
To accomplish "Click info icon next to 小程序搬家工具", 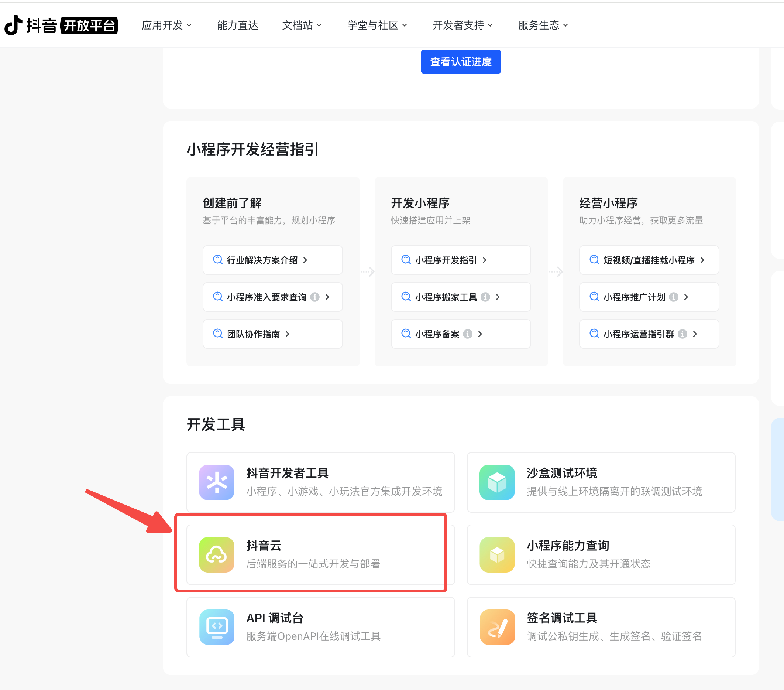I will point(485,297).
